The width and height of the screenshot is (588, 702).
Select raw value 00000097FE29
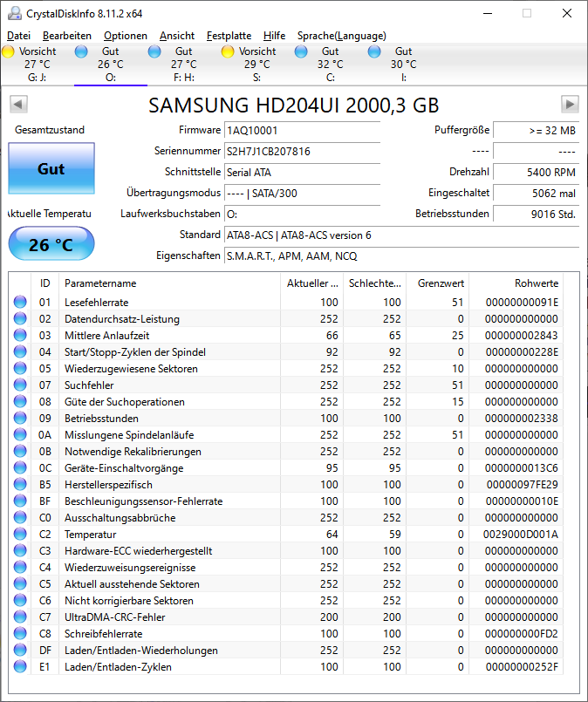tap(523, 484)
